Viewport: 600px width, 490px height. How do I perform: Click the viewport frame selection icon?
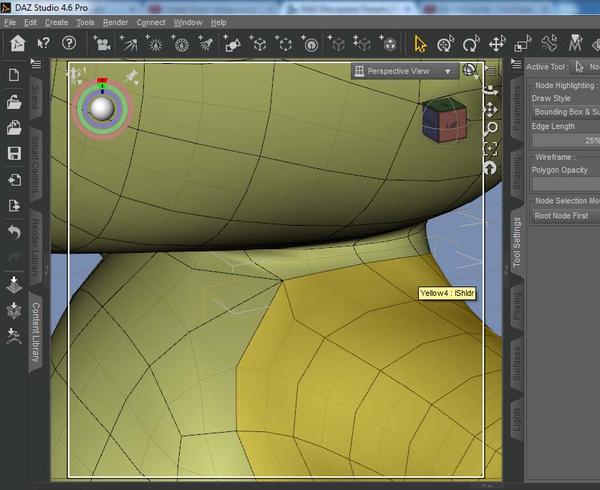pyautogui.click(x=490, y=149)
